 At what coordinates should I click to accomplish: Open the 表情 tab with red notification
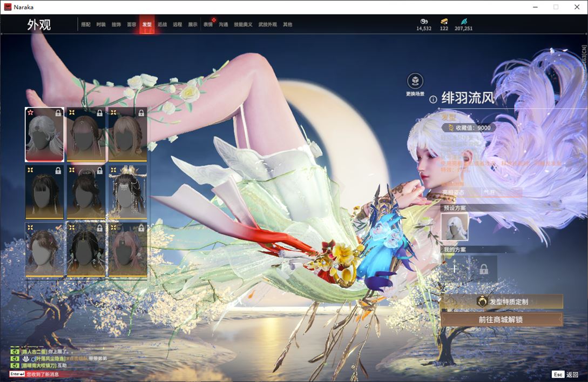pyautogui.click(x=208, y=24)
